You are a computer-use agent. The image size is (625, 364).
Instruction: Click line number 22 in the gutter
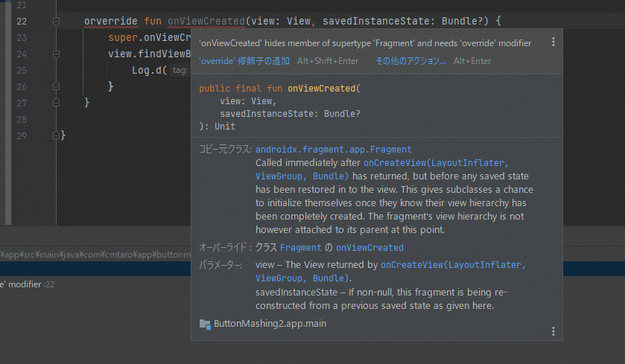point(22,21)
